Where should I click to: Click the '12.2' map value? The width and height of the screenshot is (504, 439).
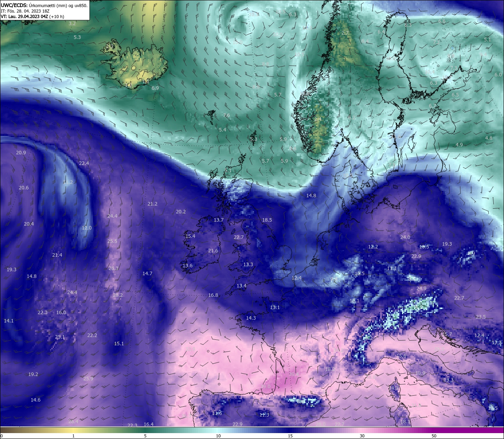point(373,247)
